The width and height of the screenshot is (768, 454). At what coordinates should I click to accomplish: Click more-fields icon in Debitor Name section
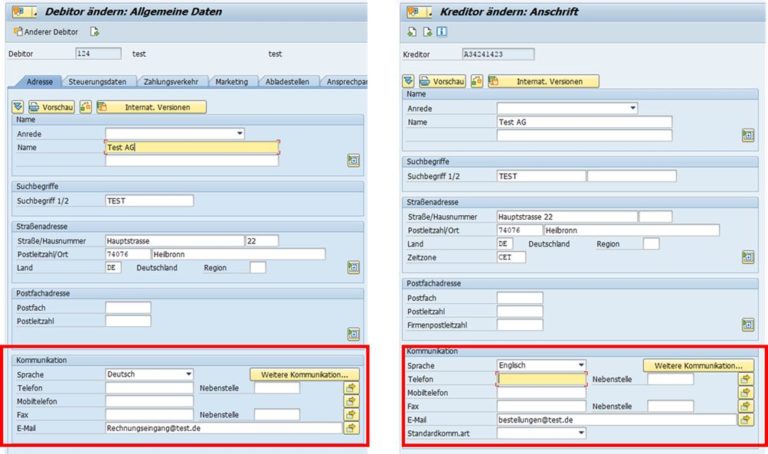353,160
